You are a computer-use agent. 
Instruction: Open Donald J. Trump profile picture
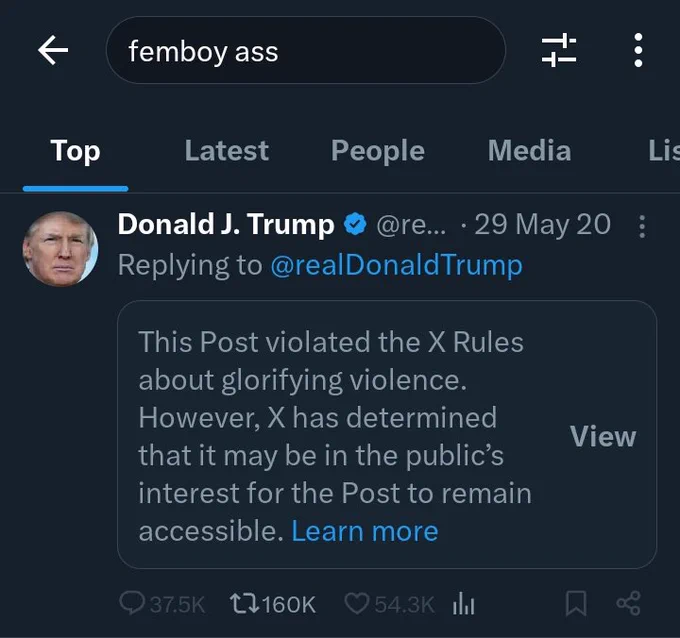tap(60, 249)
